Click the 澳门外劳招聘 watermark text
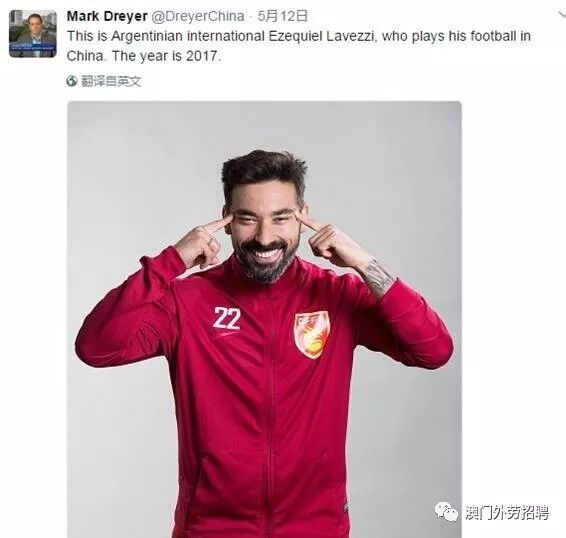The image size is (566, 538). 506,512
